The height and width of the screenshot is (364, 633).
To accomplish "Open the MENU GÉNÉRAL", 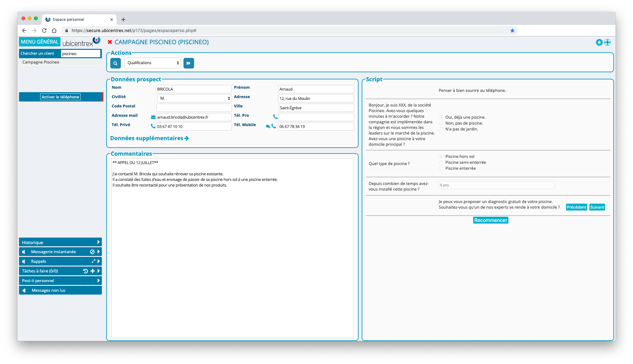I will click(40, 42).
